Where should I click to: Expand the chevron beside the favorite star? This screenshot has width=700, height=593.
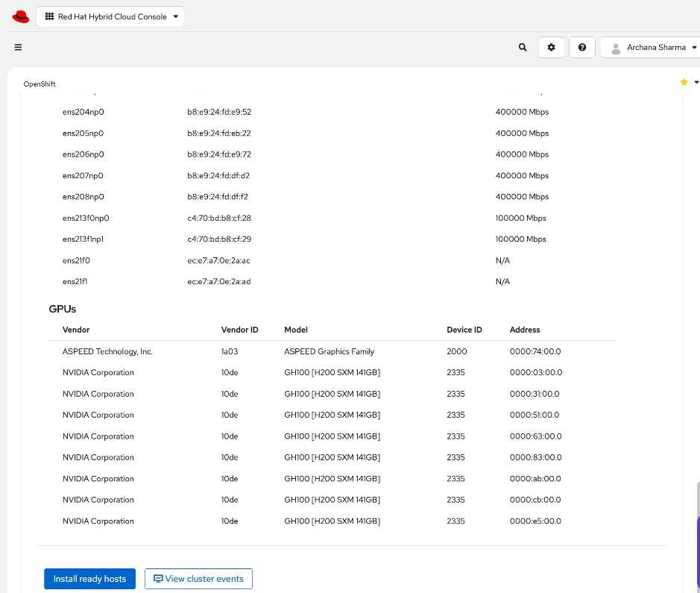pos(695,82)
